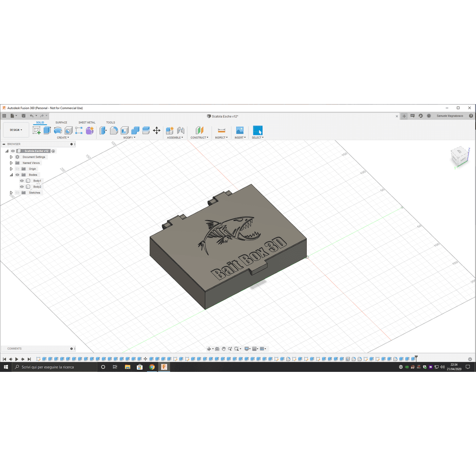476x476 pixels.
Task: Play the timeline
Action: (x=17, y=359)
